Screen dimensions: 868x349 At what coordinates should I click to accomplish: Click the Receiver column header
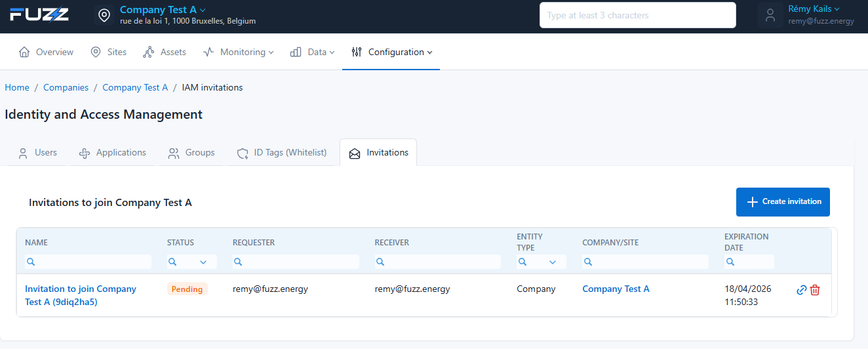(x=392, y=243)
